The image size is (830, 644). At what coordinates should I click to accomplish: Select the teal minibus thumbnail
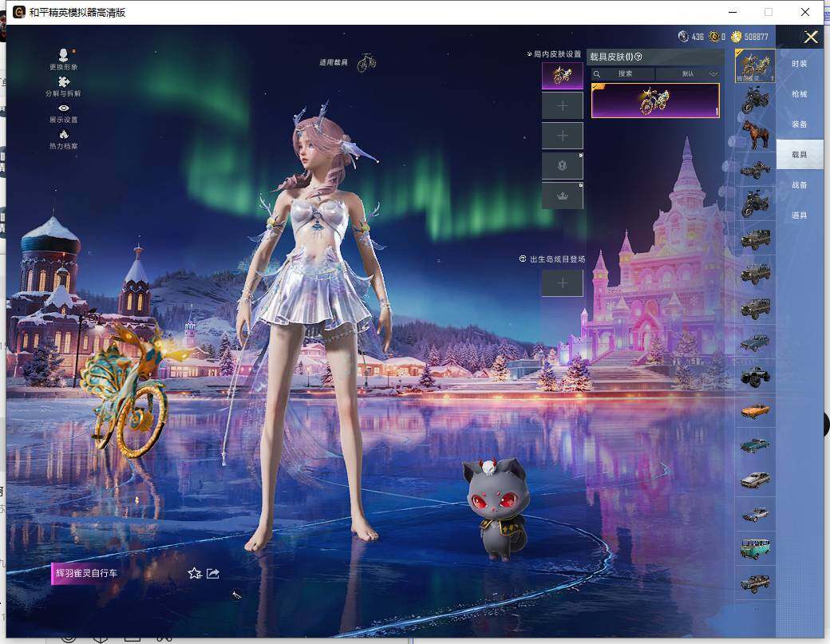click(755, 548)
